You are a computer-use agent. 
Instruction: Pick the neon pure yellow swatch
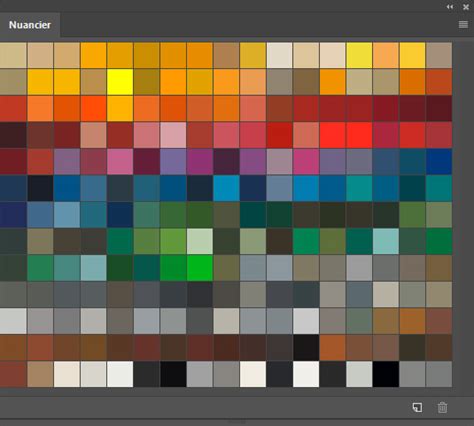coord(120,82)
